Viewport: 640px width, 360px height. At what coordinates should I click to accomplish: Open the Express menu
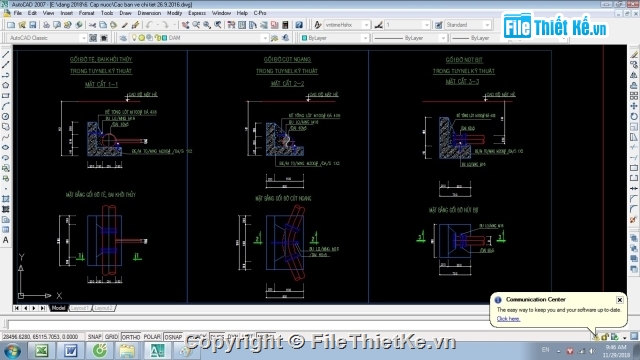(197, 13)
